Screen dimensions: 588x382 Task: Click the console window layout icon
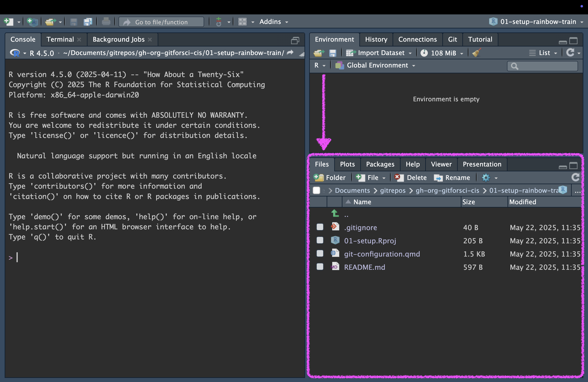coord(295,40)
